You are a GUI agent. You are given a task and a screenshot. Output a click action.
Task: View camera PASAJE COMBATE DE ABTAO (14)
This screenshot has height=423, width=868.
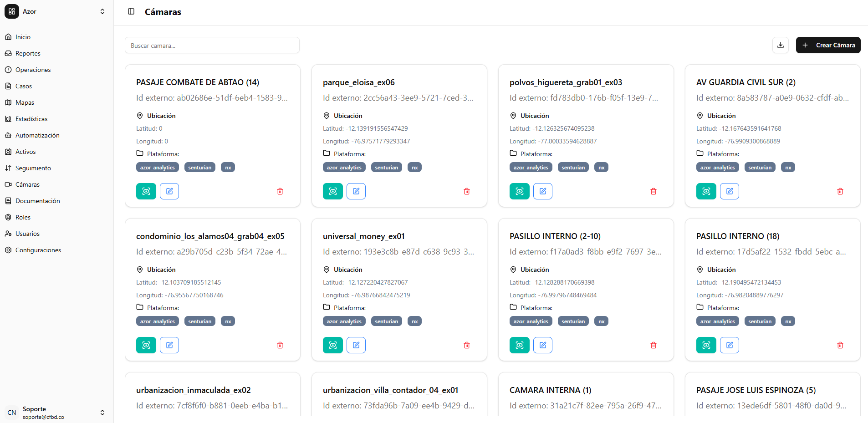point(146,191)
